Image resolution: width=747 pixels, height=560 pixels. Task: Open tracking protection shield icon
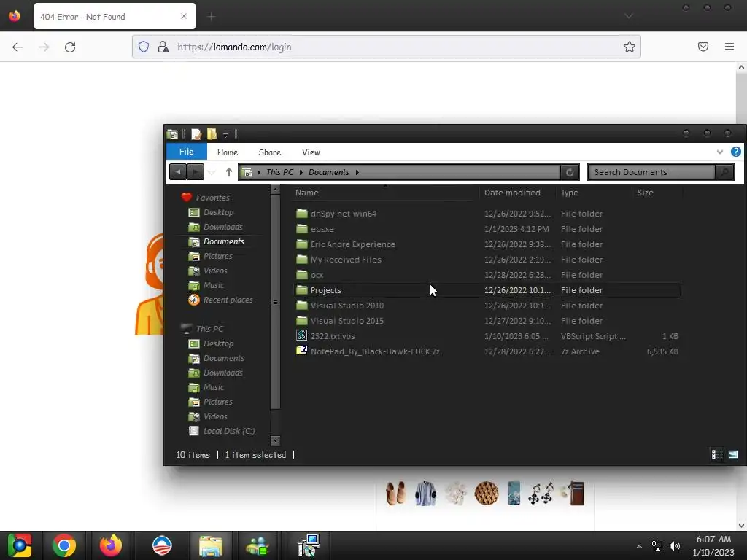pyautogui.click(x=144, y=47)
